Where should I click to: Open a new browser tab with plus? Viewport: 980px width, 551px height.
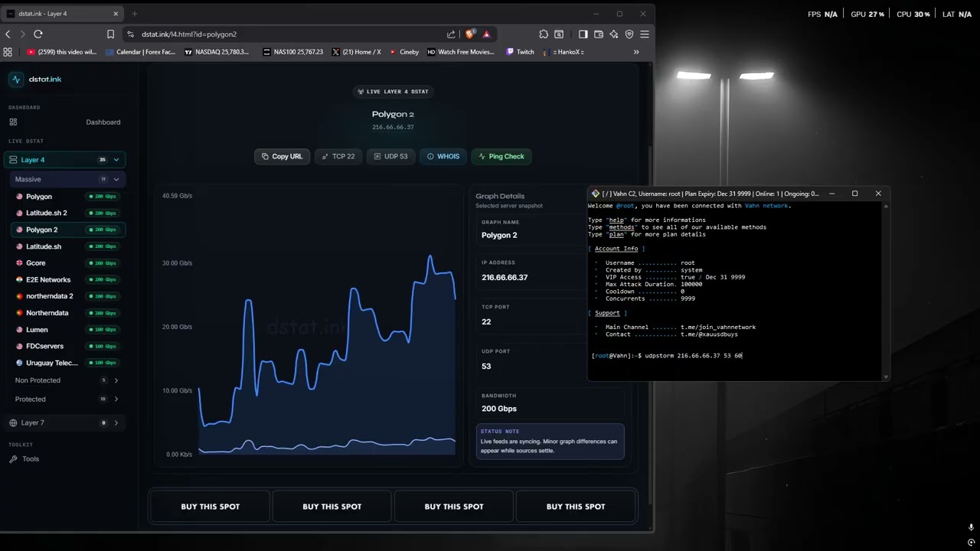(x=135, y=13)
